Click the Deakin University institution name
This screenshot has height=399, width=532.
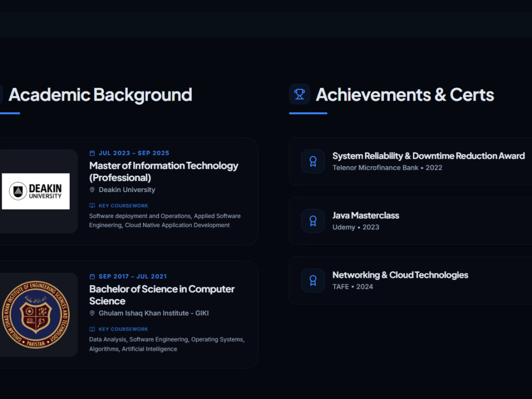coord(127,190)
